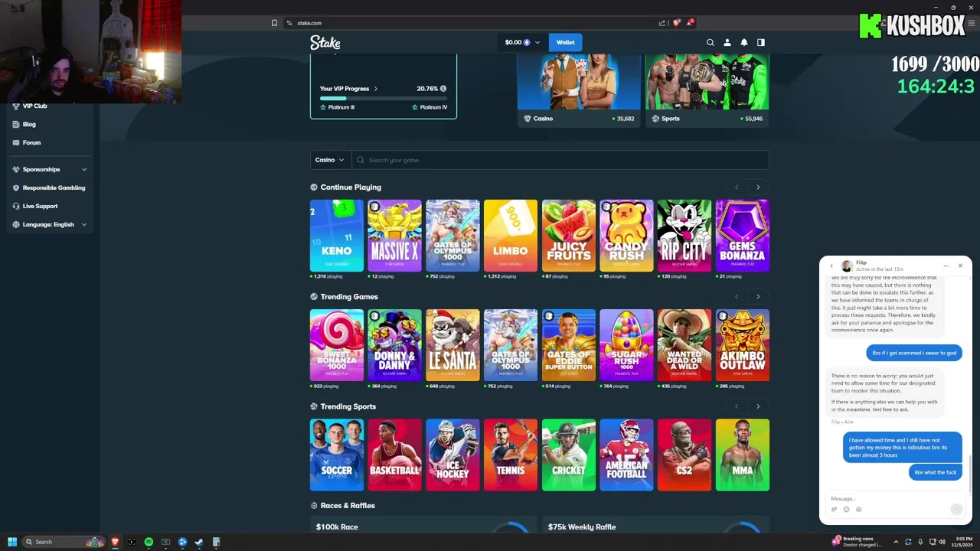980x551 pixels.
Task: Expand the Sponsorships sidebar menu
Action: coord(84,169)
